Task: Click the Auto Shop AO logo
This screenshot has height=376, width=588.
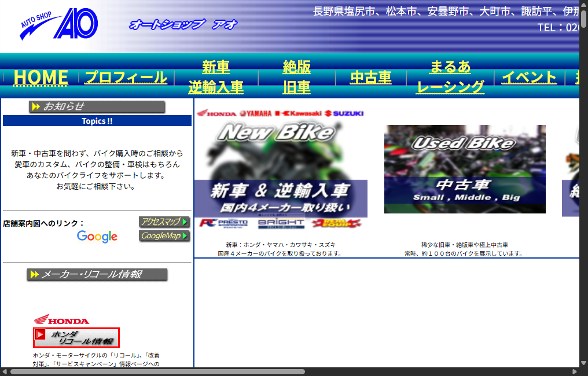Action: pyautogui.click(x=59, y=24)
